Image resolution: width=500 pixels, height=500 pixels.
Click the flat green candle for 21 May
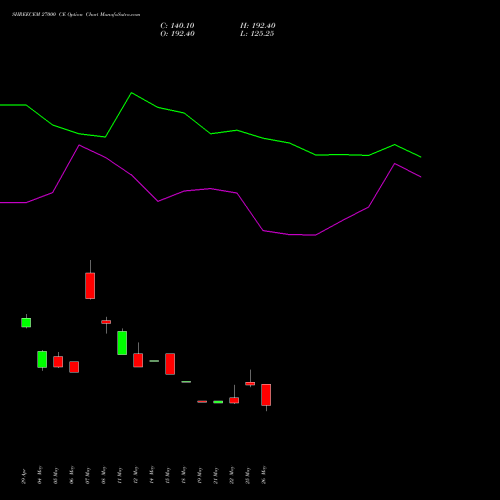pos(218,402)
